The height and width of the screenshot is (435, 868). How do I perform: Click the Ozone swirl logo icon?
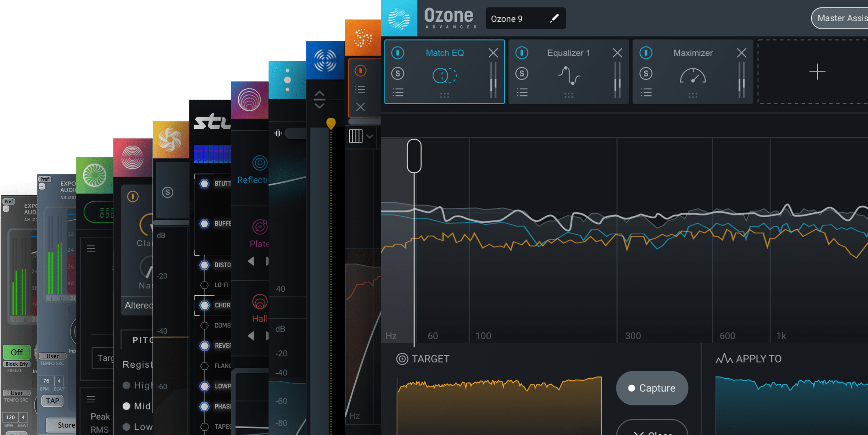click(x=399, y=18)
